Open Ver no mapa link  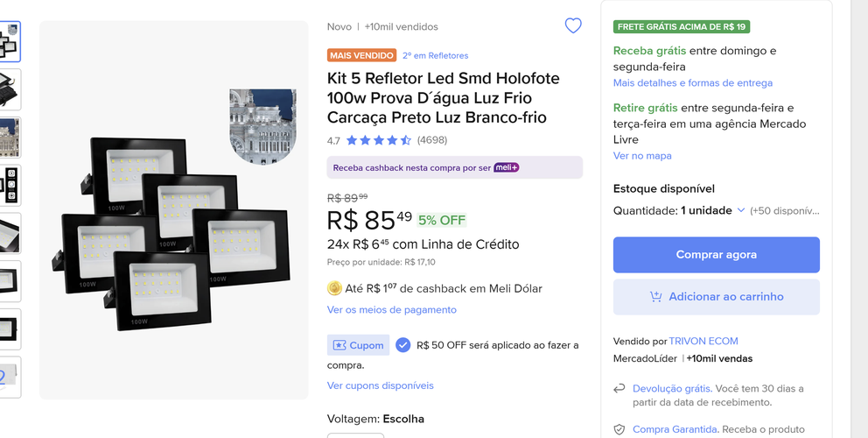(x=642, y=156)
